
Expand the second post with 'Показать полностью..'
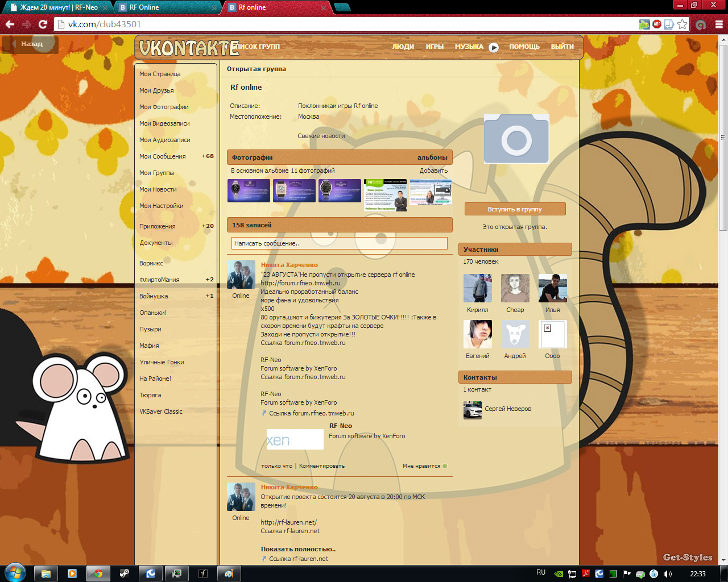point(298,549)
